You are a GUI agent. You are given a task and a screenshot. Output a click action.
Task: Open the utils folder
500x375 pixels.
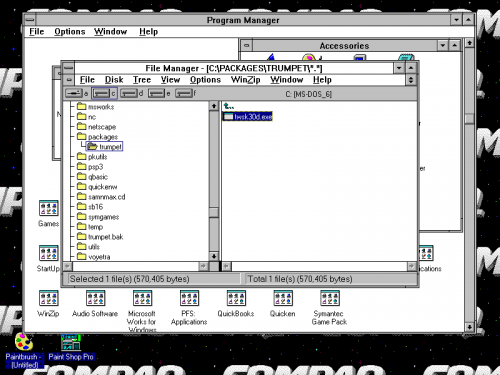point(88,247)
